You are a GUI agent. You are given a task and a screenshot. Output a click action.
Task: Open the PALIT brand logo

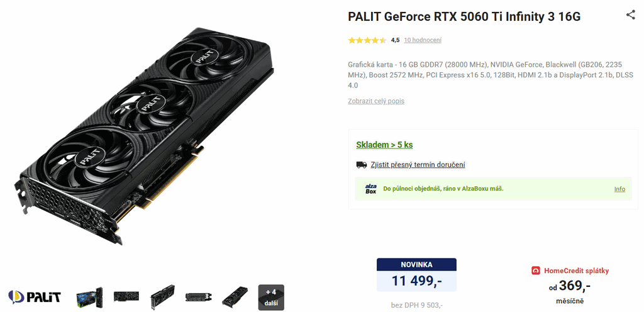pyautogui.click(x=35, y=297)
